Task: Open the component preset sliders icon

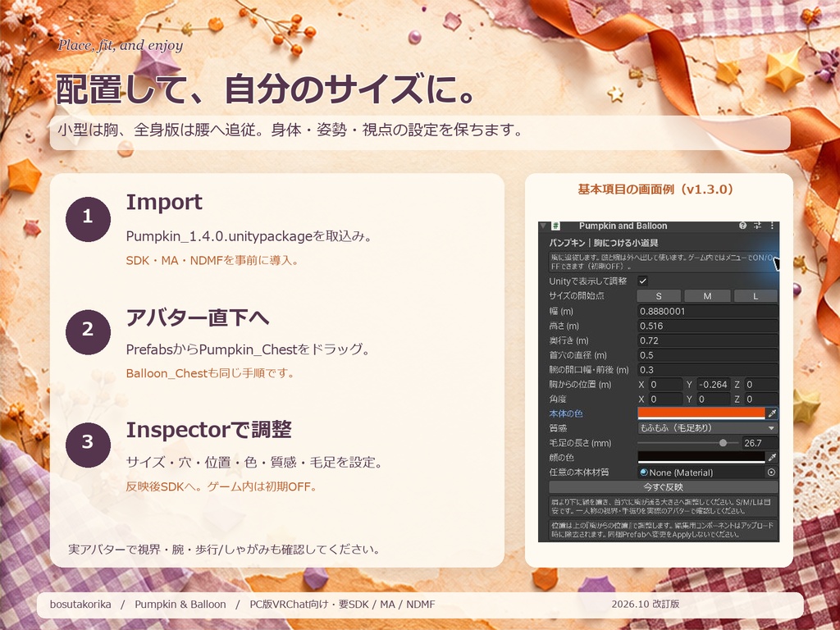Action: 757,226
